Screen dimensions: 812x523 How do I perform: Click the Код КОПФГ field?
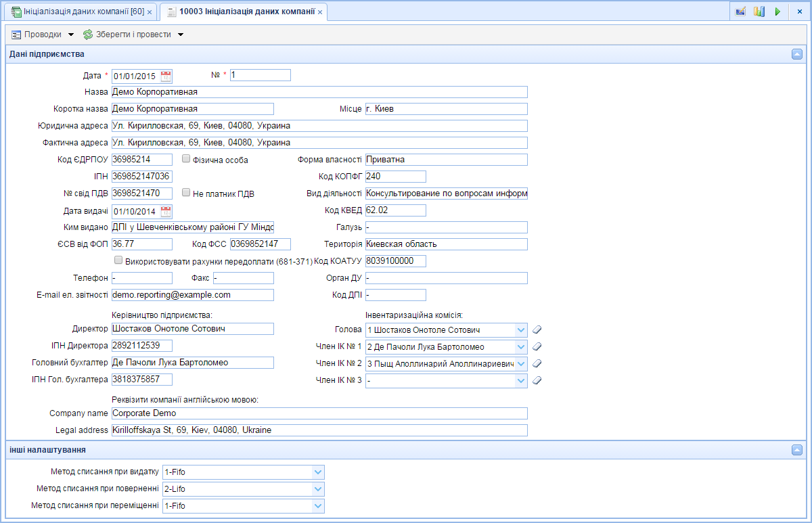(x=396, y=177)
